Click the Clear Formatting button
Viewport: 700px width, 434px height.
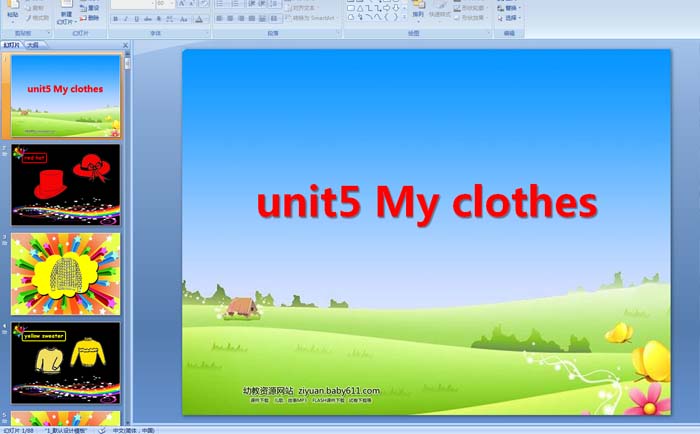(204, 4)
